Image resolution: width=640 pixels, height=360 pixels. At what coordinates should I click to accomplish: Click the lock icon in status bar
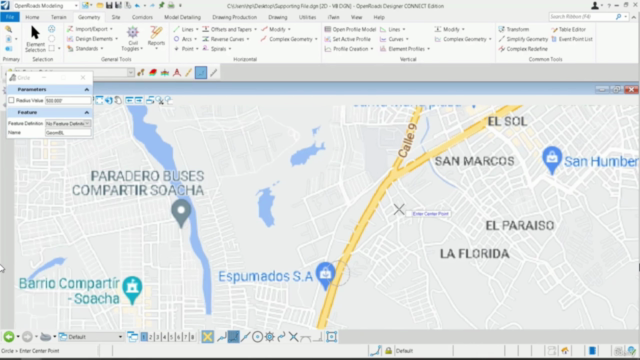click(388, 351)
